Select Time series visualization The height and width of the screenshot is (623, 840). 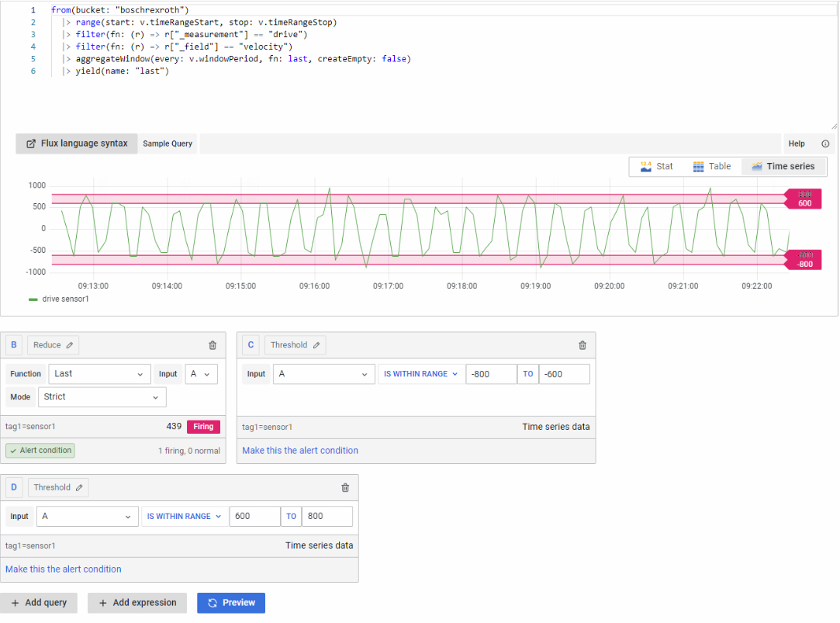click(783, 166)
